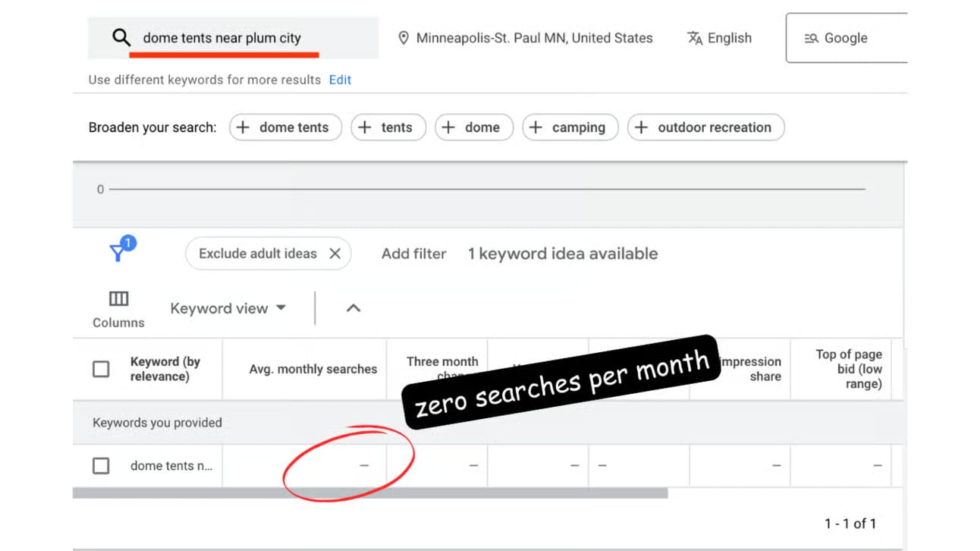Remove the Exclude adult ideas filter
This screenshot has width=980, height=551.
335,253
